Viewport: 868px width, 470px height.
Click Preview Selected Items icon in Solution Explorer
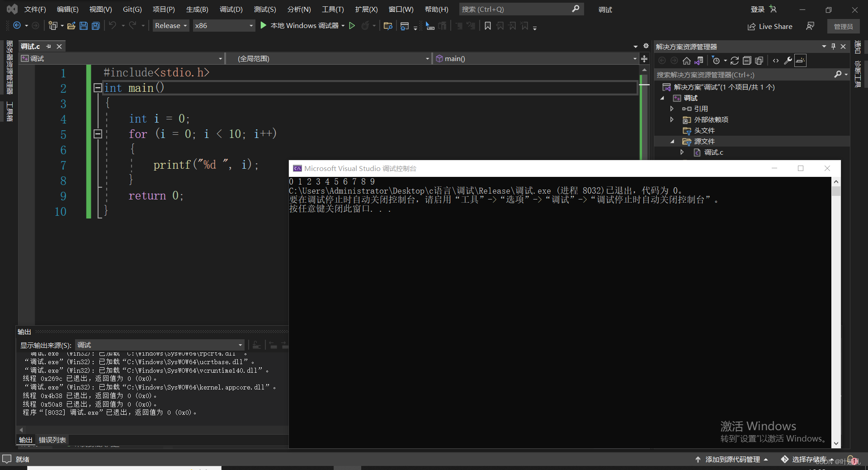click(800, 61)
